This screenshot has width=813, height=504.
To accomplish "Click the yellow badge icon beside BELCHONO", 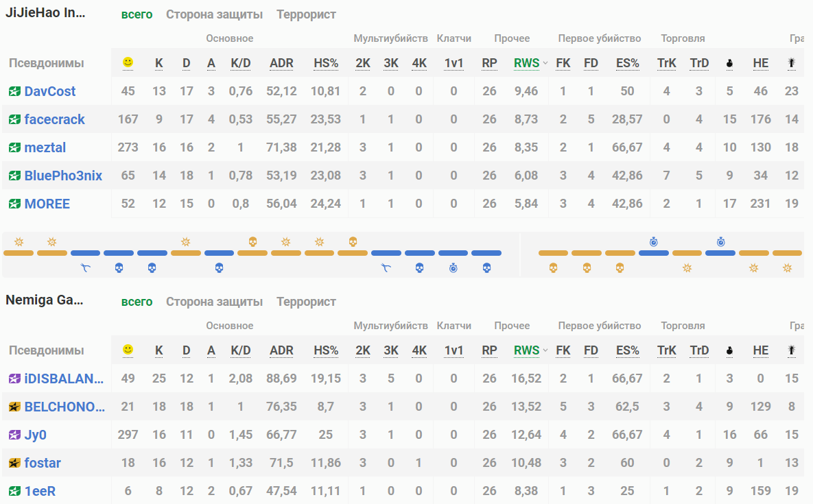I will coord(15,407).
